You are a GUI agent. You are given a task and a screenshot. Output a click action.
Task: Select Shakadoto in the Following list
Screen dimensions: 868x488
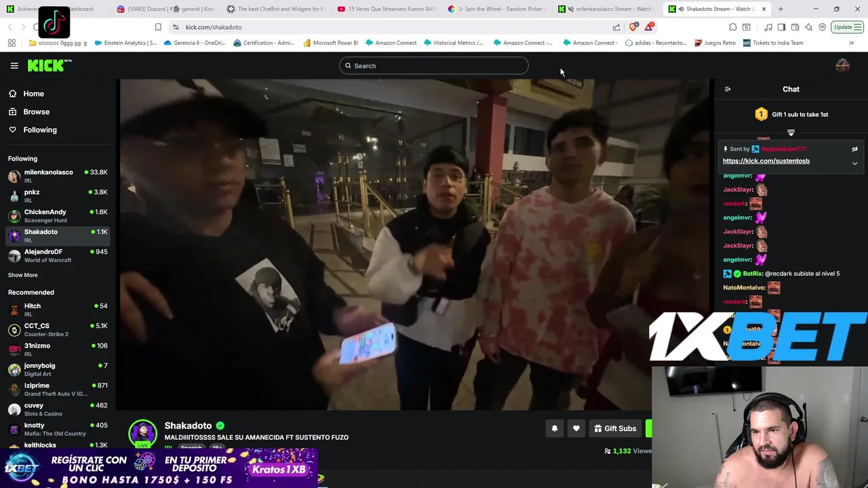[58, 235]
